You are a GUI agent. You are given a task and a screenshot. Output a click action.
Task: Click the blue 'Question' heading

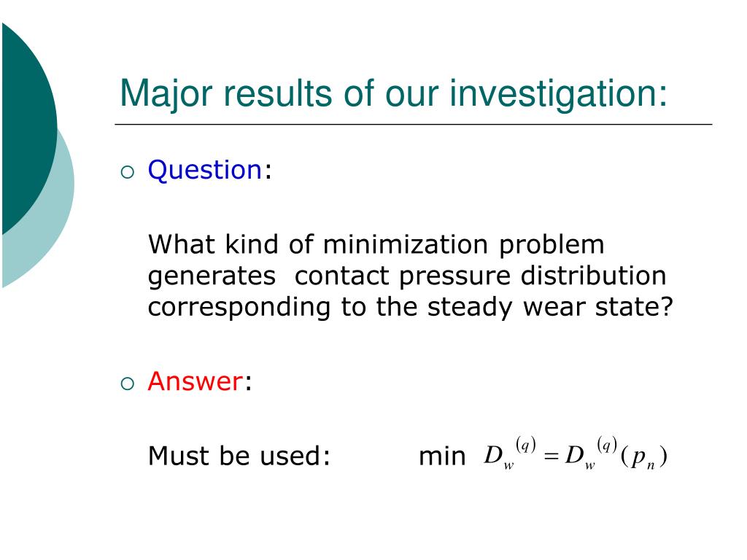click(205, 171)
